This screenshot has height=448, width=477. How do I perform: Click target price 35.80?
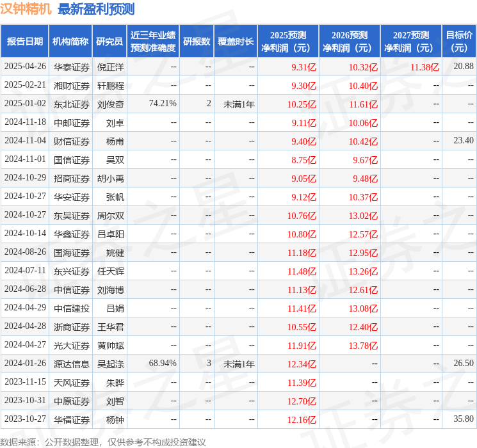point(464,419)
